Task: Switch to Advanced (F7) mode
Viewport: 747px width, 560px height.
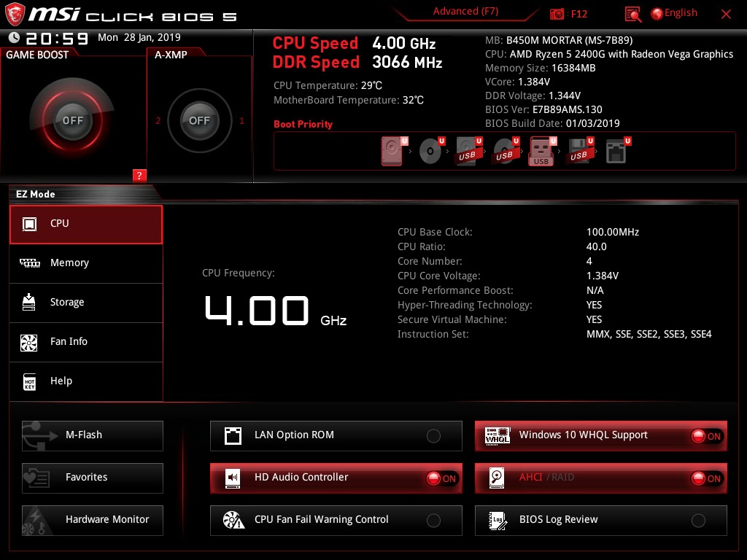Action: (465, 12)
